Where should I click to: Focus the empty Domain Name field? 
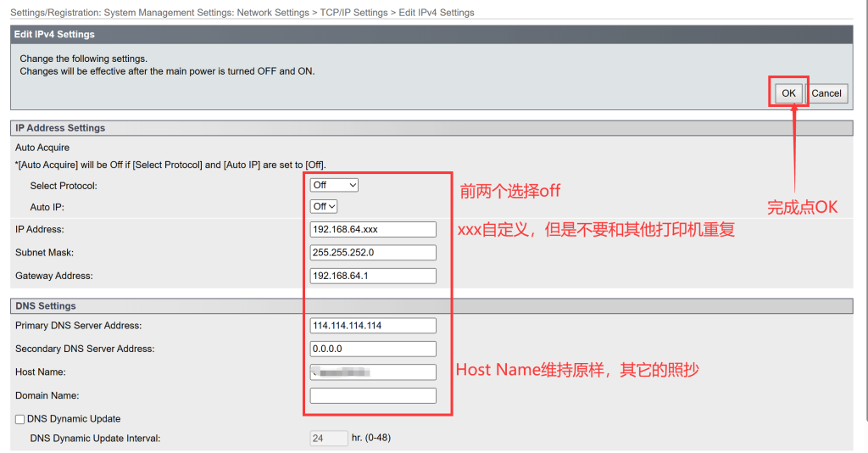[x=373, y=395]
